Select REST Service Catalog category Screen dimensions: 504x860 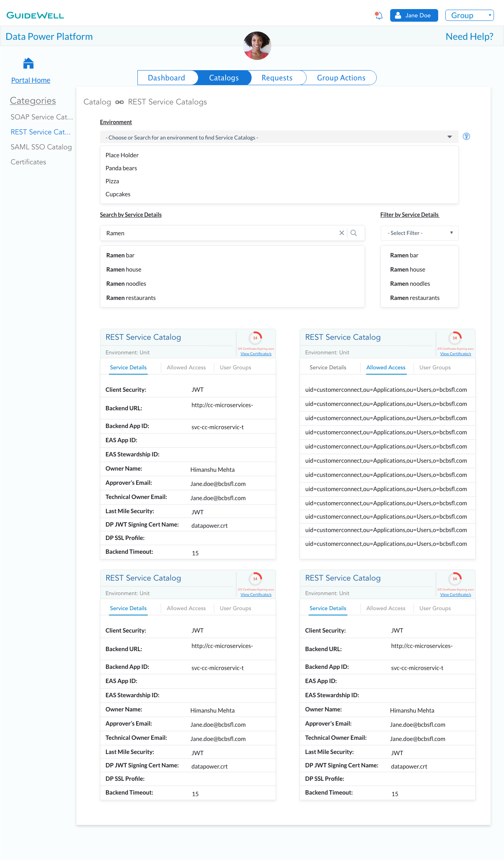(41, 132)
